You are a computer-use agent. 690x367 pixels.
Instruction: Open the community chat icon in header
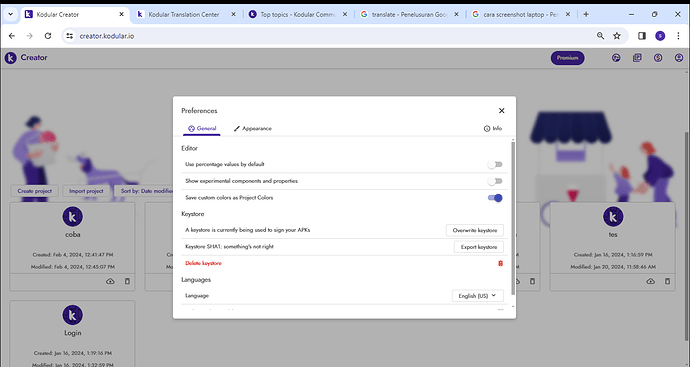[616, 58]
